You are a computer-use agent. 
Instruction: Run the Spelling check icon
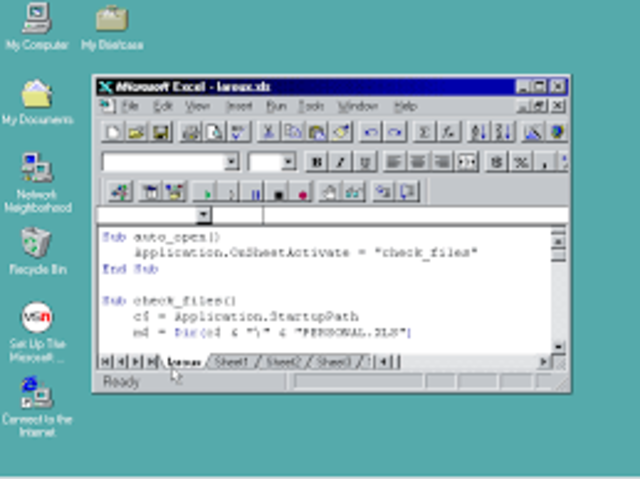tap(238, 132)
